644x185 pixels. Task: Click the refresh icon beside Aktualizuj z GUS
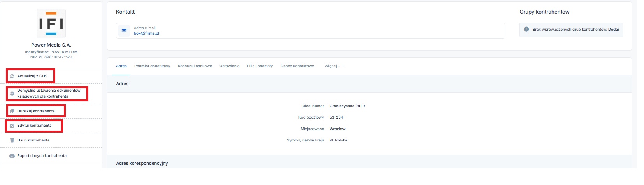tap(12, 76)
